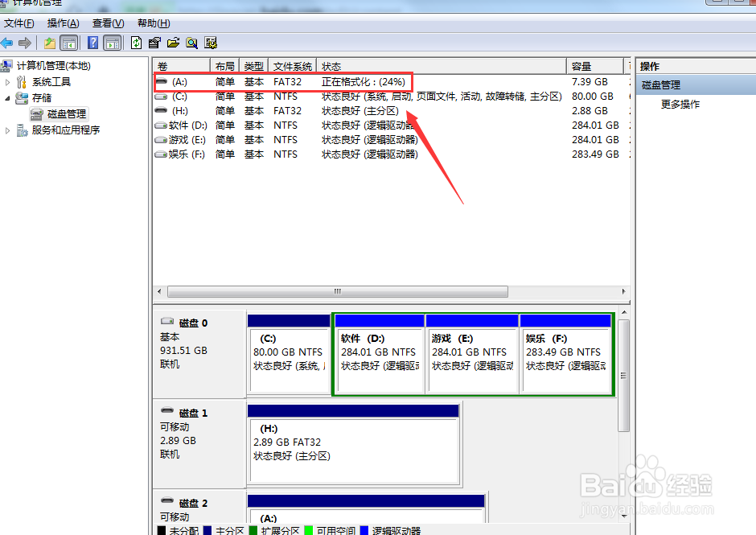Screen dimensions: 756x535
Task: Click the green Refresh toolbar icon
Action: click(137, 43)
